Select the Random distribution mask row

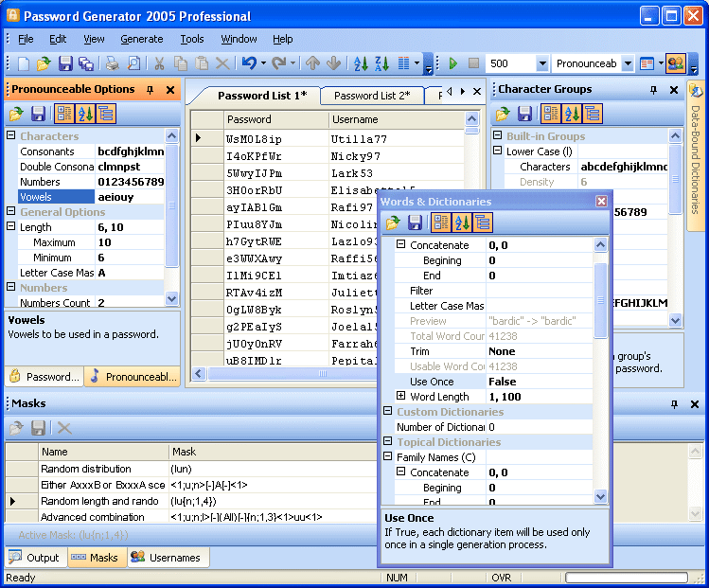coord(191,469)
